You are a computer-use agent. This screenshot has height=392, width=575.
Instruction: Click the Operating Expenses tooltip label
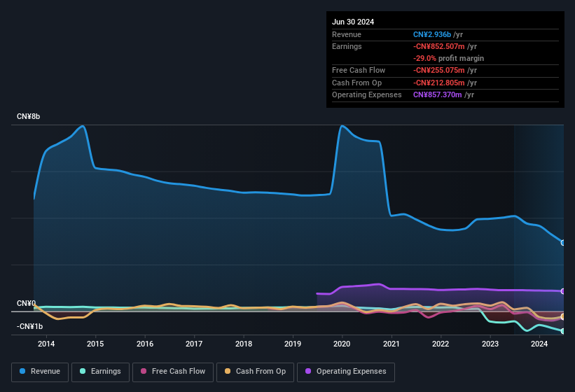[367, 94]
